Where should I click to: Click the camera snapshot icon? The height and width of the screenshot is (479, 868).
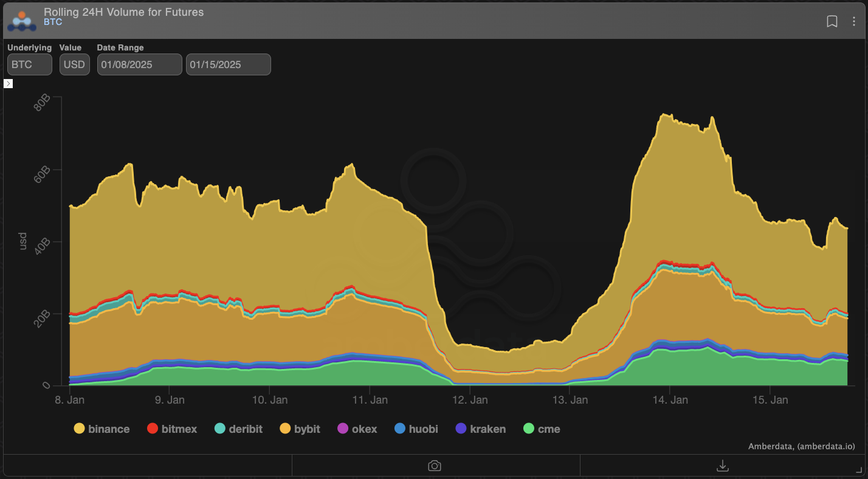click(435, 465)
